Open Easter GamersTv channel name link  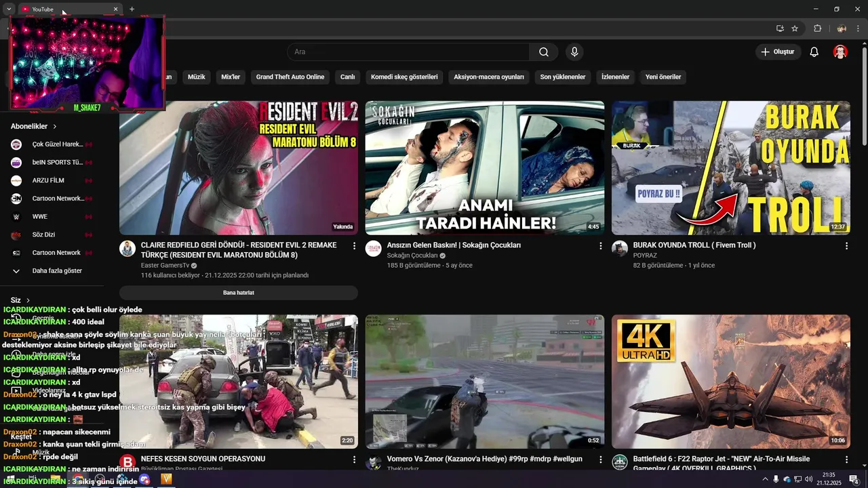point(165,266)
